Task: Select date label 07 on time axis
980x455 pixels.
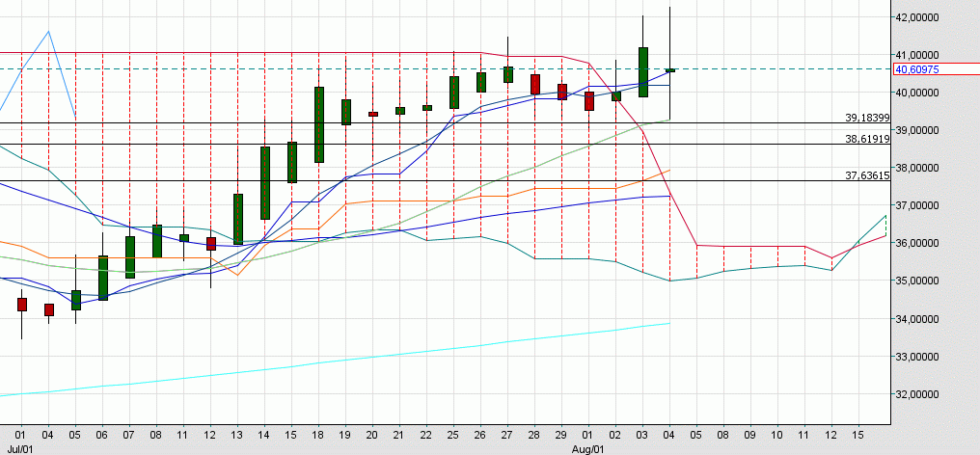Action: [x=129, y=435]
